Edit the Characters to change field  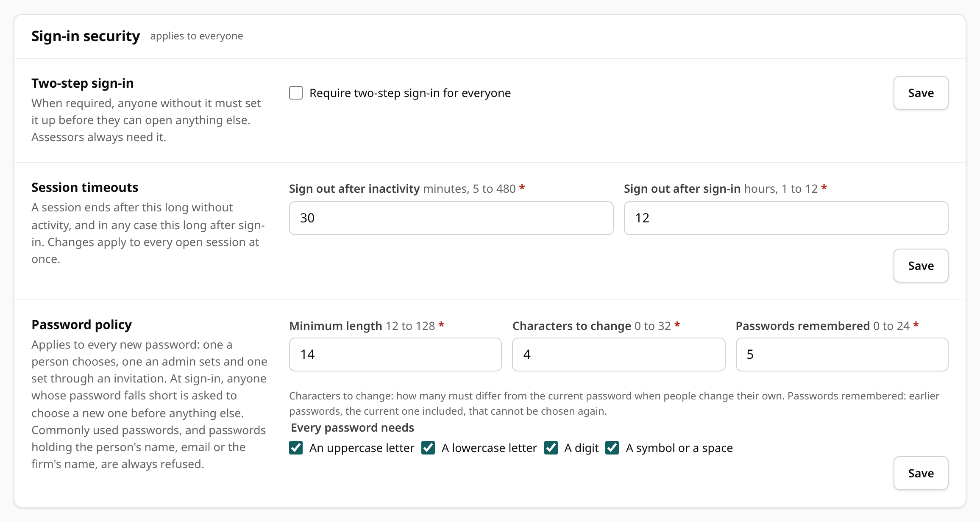point(619,355)
